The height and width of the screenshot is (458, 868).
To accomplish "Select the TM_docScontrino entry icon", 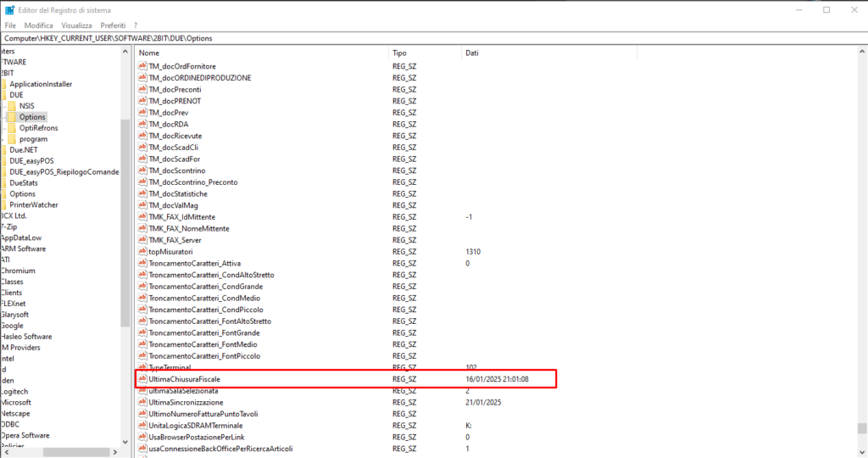I will click(142, 170).
